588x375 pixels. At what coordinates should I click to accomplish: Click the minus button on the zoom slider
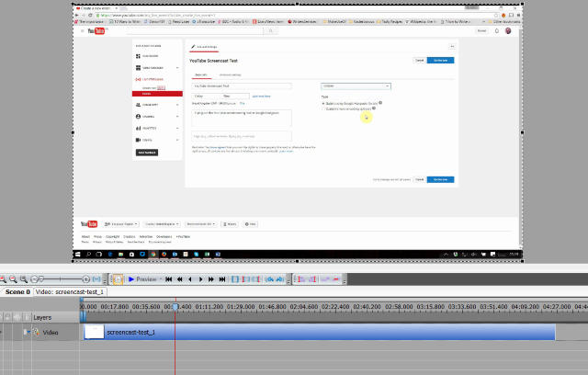click(34, 279)
